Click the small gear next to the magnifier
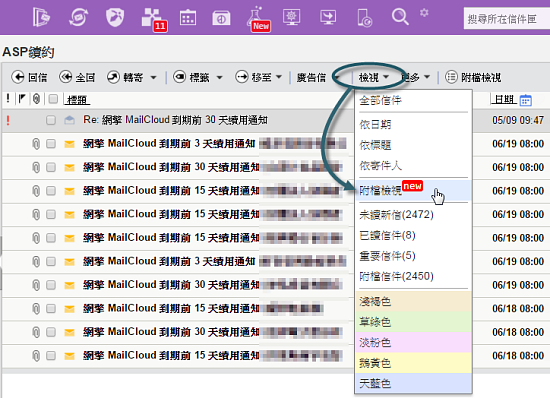 pyautogui.click(x=424, y=13)
